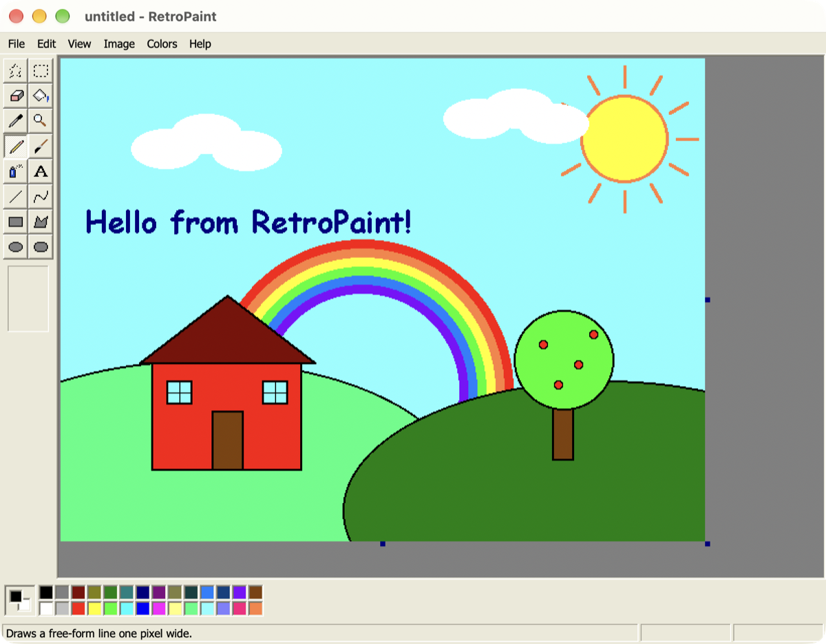Click the yellow sun disc on the canvas
This screenshot has height=644, width=826.
pos(624,139)
